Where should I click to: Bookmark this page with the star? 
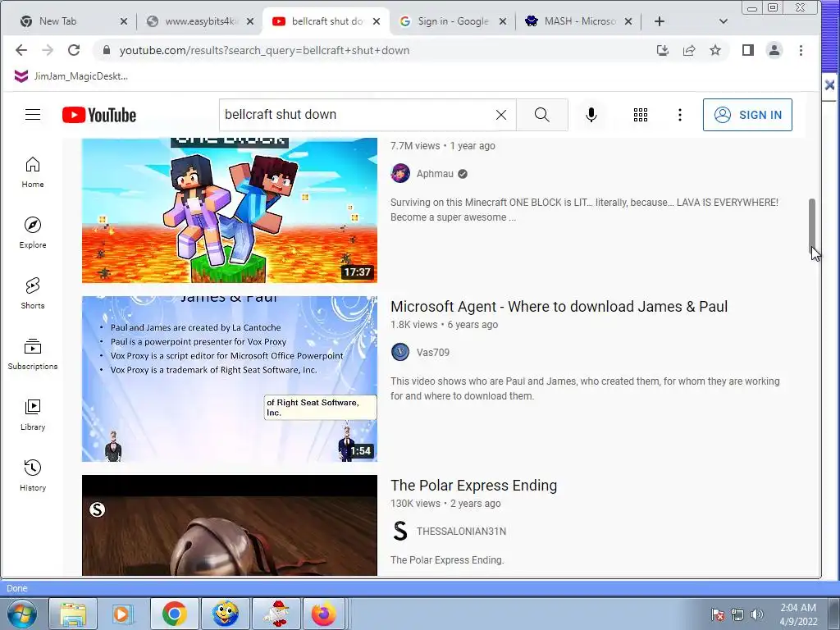click(x=715, y=50)
